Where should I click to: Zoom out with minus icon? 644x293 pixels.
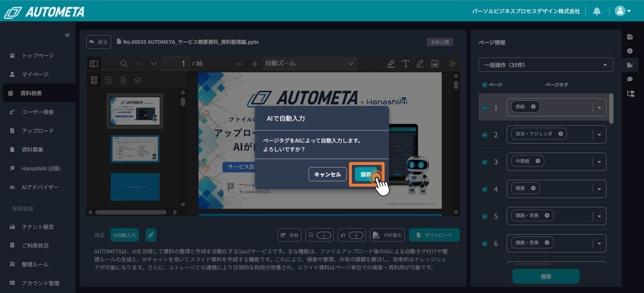click(x=239, y=64)
